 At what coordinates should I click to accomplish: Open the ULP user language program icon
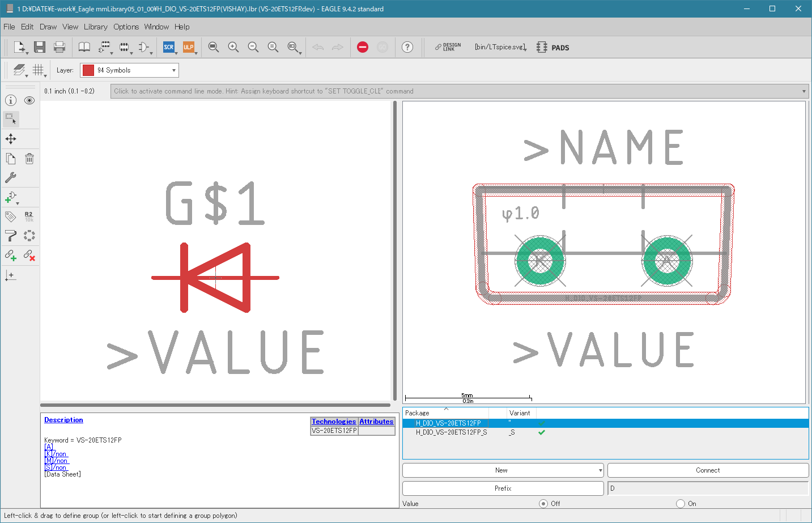tap(188, 47)
